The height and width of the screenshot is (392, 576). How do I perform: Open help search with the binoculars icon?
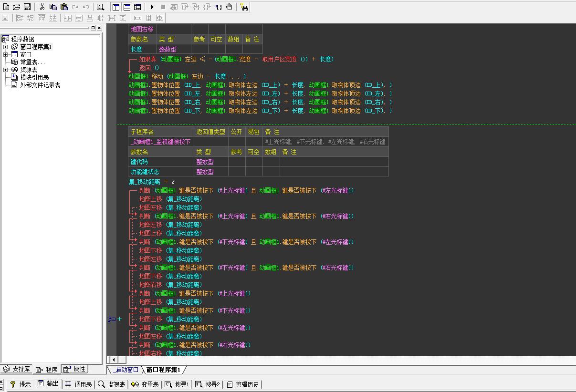(243, 7)
